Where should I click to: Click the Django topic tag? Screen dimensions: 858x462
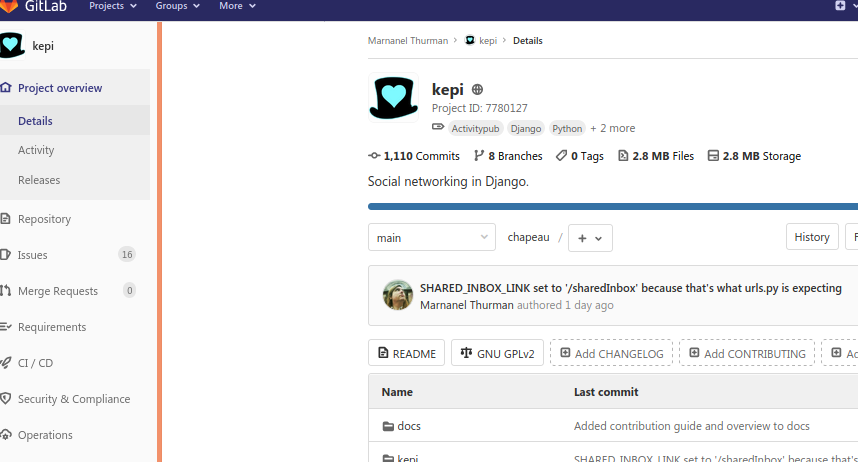coord(526,129)
